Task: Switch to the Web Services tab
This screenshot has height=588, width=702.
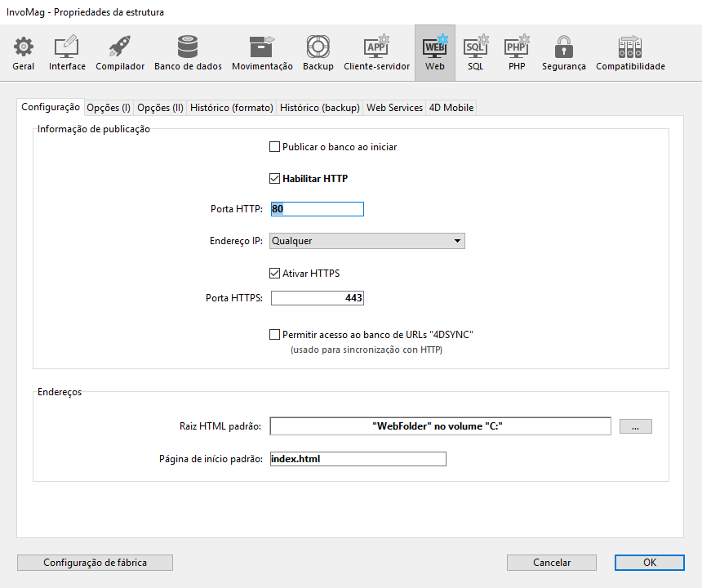Action: coord(394,108)
